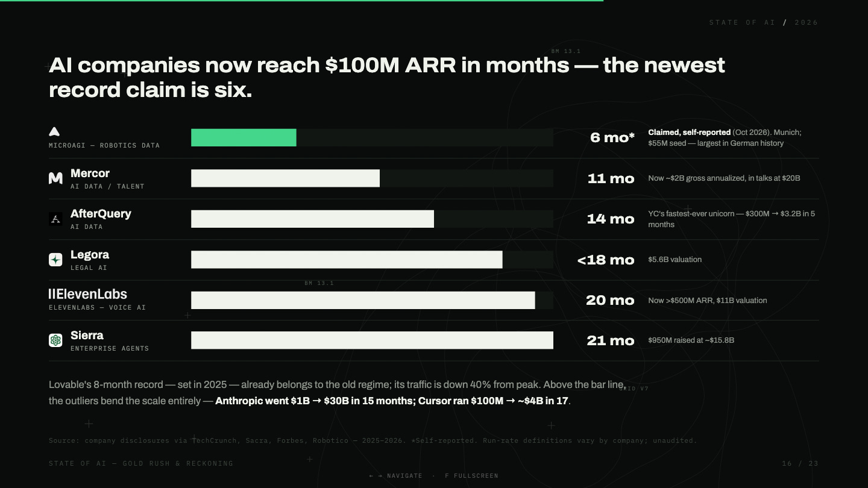Image resolution: width=868 pixels, height=488 pixels.
Task: Click the '<18 mo' value
Action: [x=606, y=260]
